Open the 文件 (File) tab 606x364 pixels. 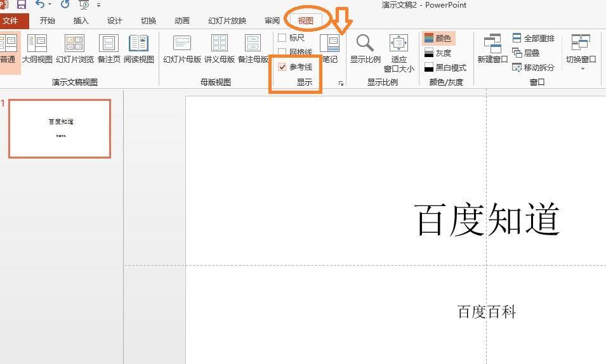[11, 21]
